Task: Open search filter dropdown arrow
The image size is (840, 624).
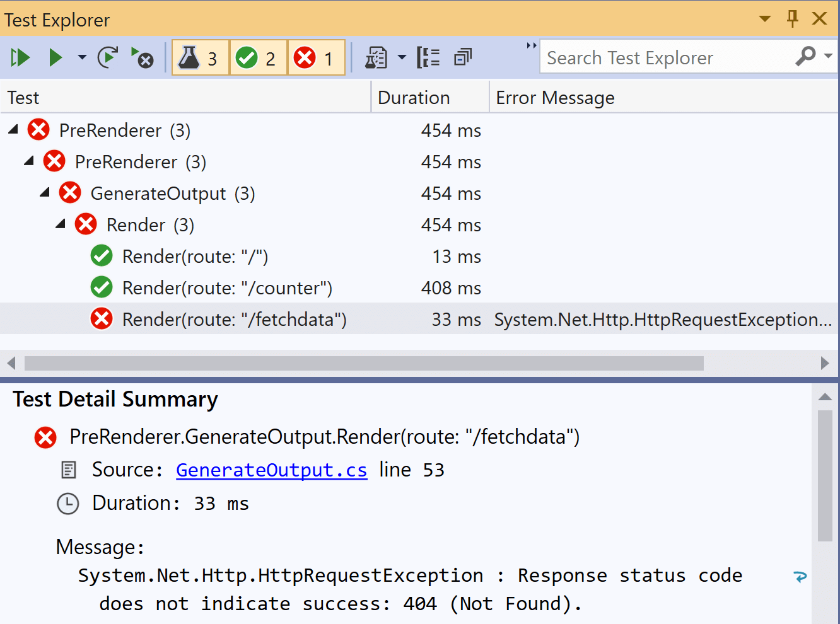Action: pyautogui.click(x=828, y=56)
